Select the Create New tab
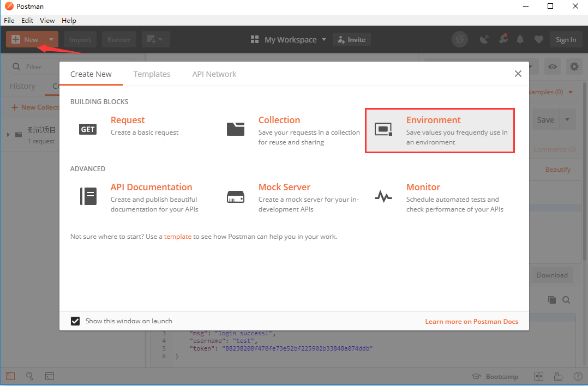Image resolution: width=588 pixels, height=386 pixels. 91,74
